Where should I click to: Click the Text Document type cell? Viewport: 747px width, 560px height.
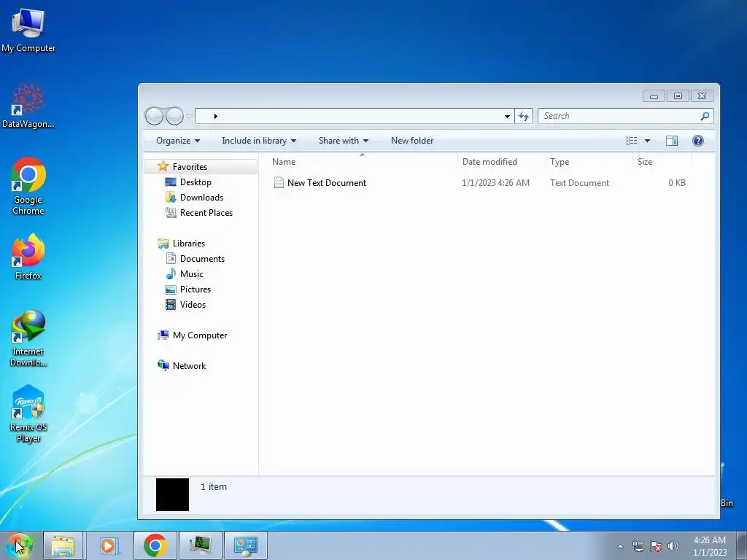(579, 183)
